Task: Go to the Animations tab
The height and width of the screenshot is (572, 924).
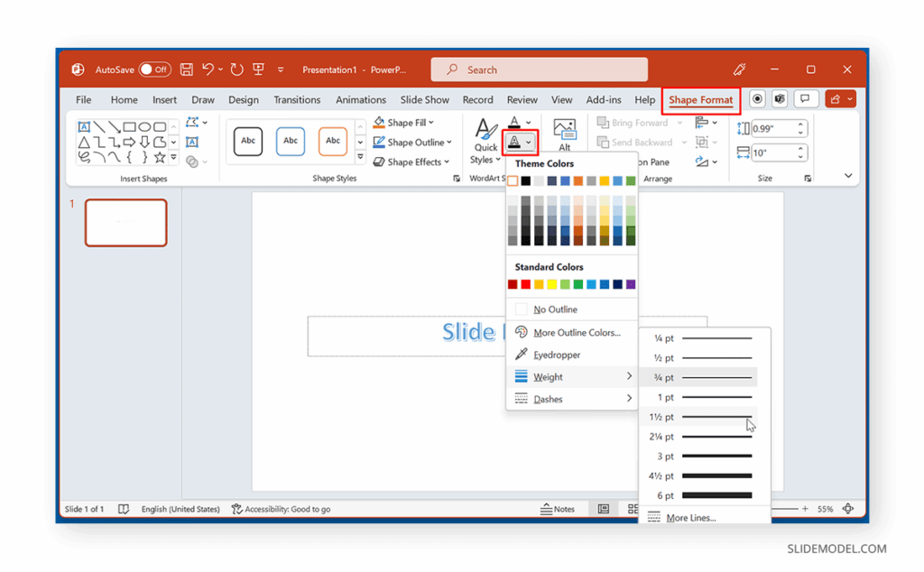Action: (361, 99)
